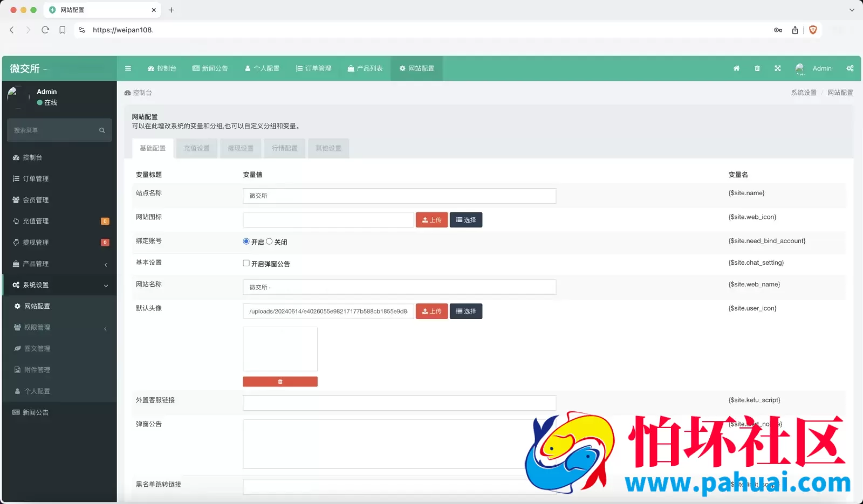Open 控制台 in the sidebar
The height and width of the screenshot is (504, 863).
pos(59,157)
